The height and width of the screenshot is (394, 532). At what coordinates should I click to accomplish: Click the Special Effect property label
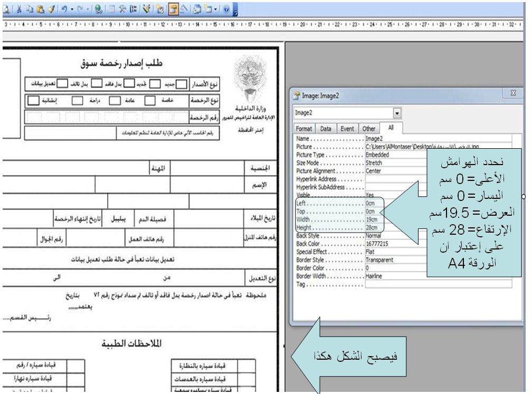pyautogui.click(x=311, y=252)
